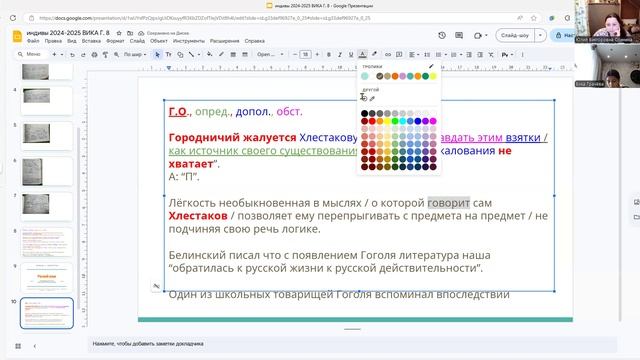
Task: Decrease the font size
Action: pos(295,55)
